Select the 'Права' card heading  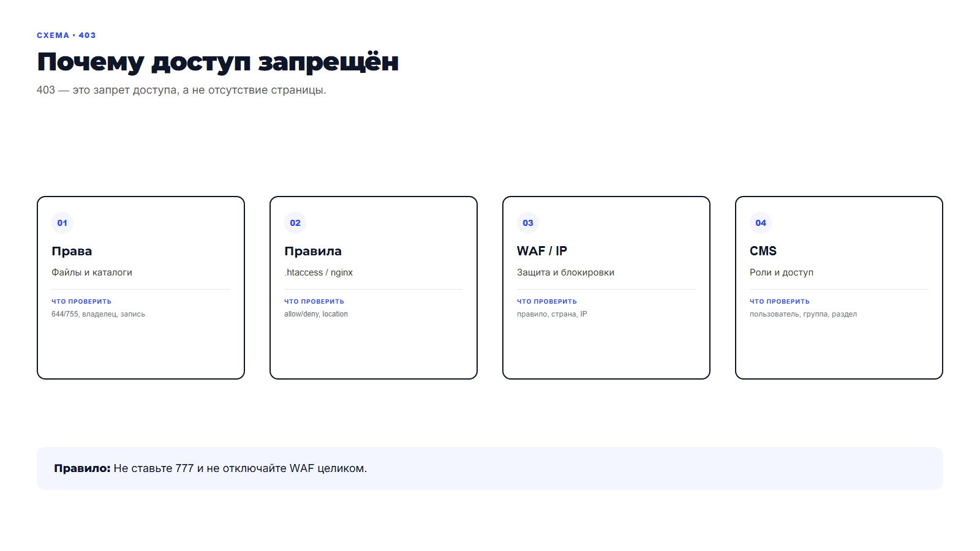pos(72,251)
